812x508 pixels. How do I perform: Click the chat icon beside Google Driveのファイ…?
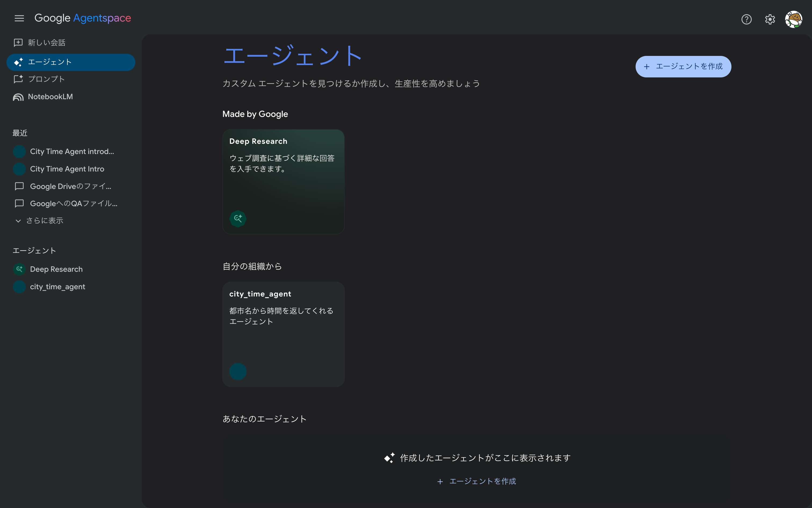click(19, 186)
